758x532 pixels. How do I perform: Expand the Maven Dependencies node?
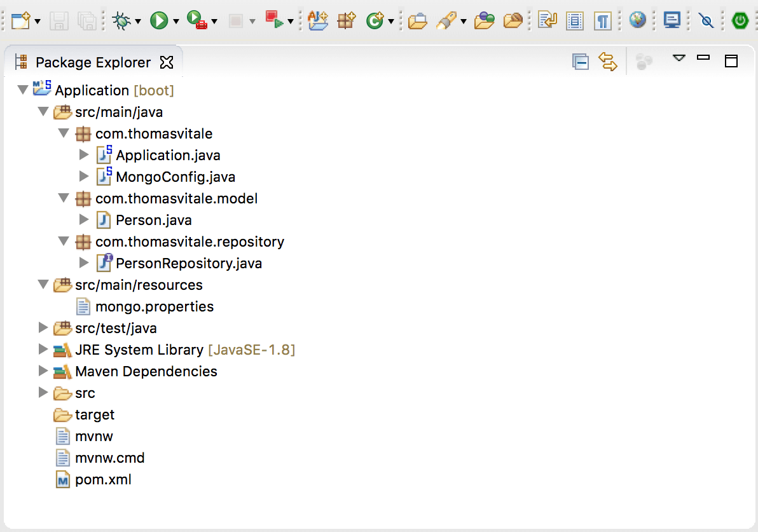[x=43, y=371]
